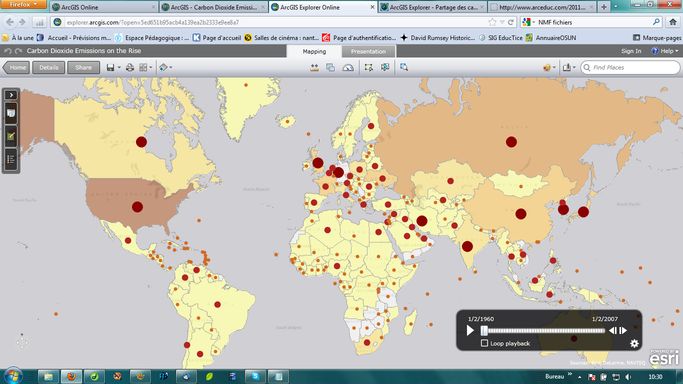Switch to the Presentation tab
The height and width of the screenshot is (384, 683).
368,51
